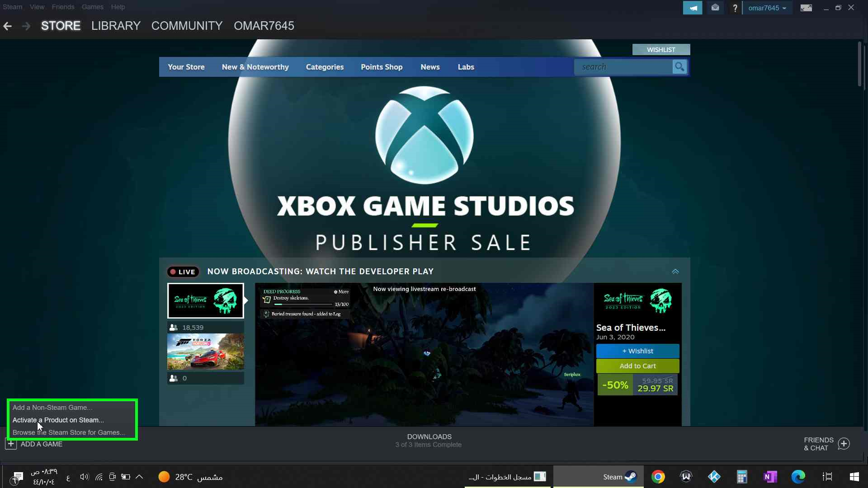868x488 pixels.
Task: Show hidden system tray icons
Action: [x=139, y=477]
